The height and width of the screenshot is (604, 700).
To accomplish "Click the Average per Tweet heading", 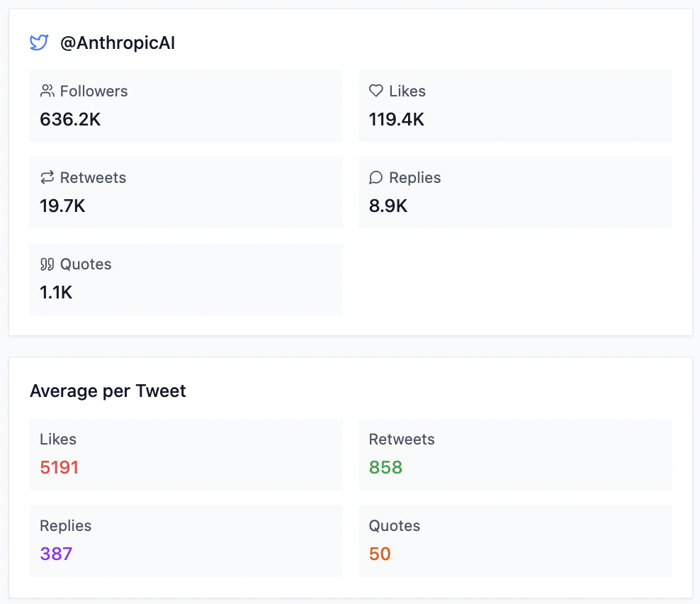I will (x=108, y=391).
